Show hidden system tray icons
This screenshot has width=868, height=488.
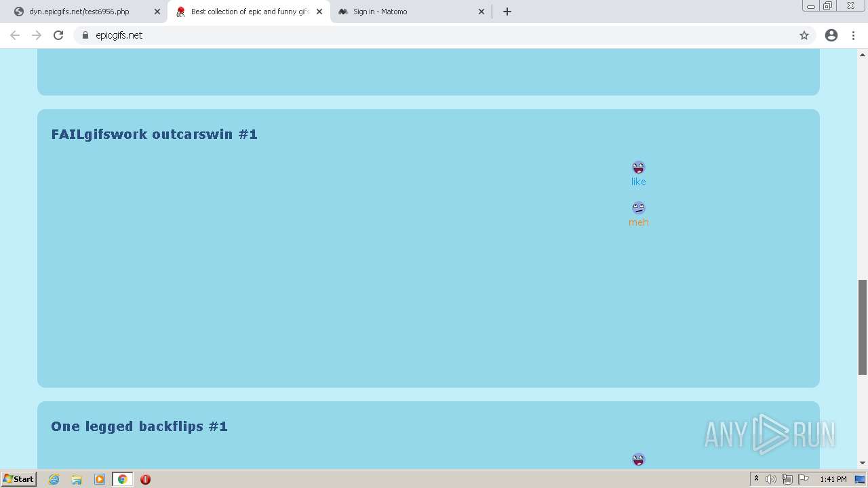756,479
